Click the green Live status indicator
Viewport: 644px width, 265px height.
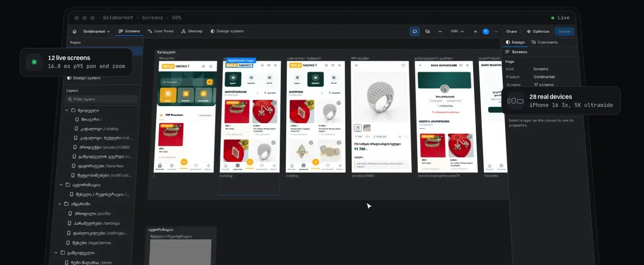[x=560, y=18]
